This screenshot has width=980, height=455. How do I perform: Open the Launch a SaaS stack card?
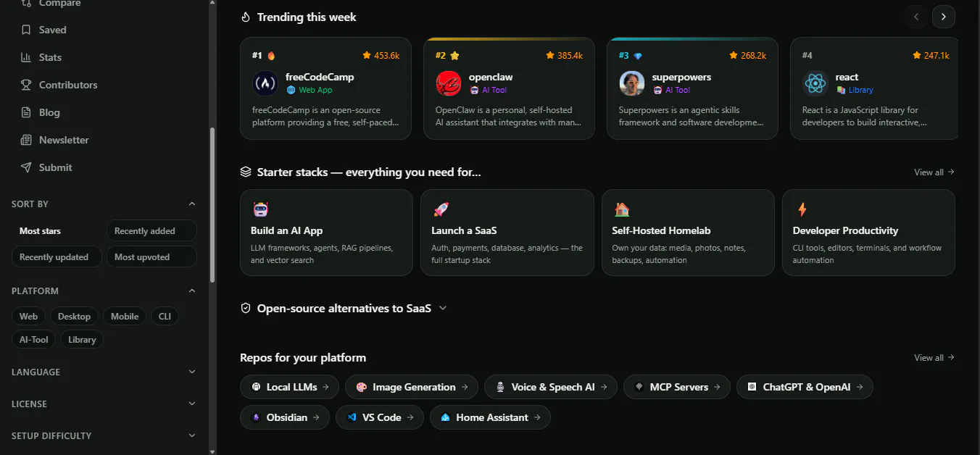click(x=507, y=233)
